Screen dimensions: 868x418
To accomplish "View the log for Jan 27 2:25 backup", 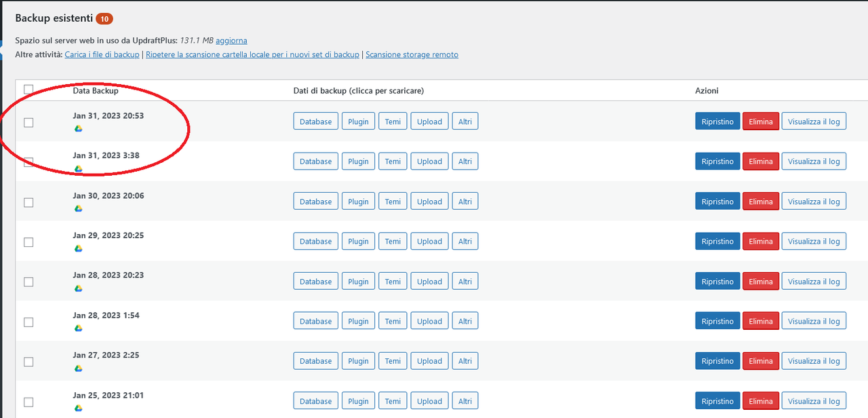I will click(814, 361).
